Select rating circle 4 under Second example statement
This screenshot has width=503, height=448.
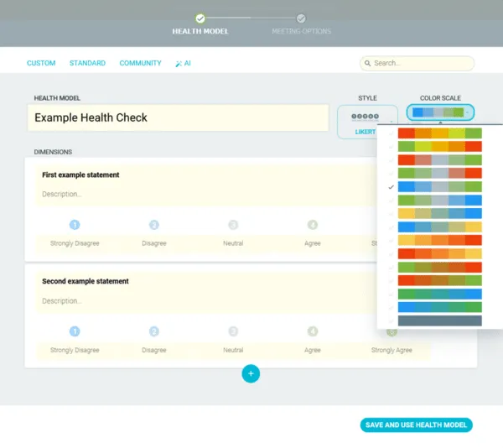pyautogui.click(x=313, y=331)
